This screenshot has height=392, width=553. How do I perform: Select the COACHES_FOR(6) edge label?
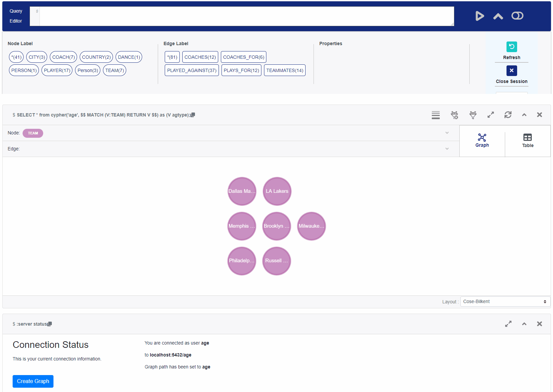coord(243,57)
